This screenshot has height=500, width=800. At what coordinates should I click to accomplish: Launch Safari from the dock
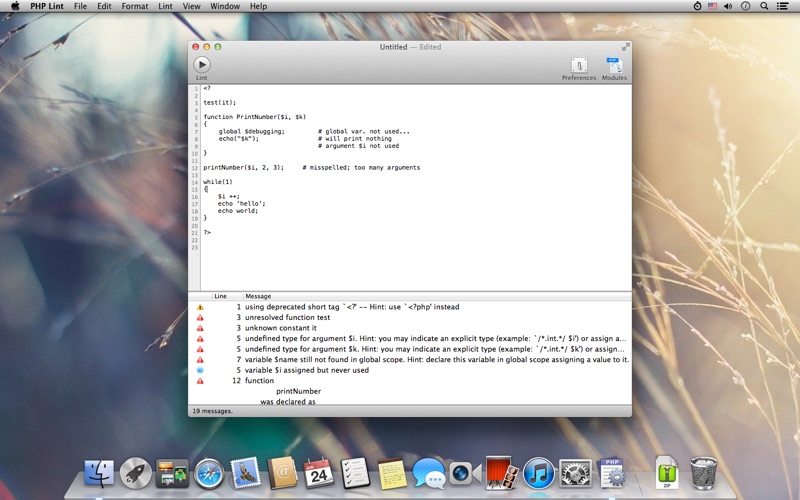(x=209, y=473)
